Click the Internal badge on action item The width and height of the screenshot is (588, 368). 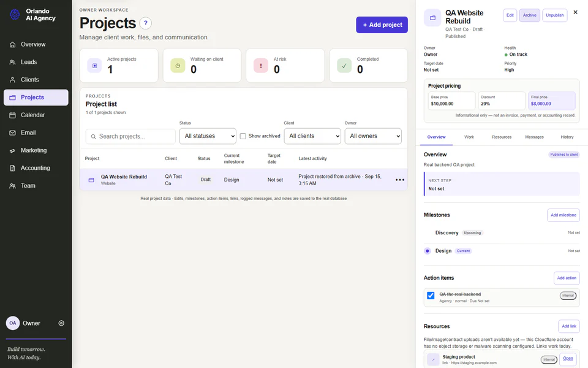tap(568, 296)
